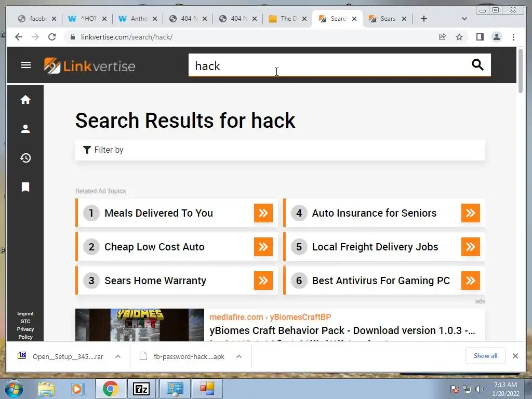Viewport: 532px width, 399px height.
Task: Close the Search tab
Action: pos(354,19)
